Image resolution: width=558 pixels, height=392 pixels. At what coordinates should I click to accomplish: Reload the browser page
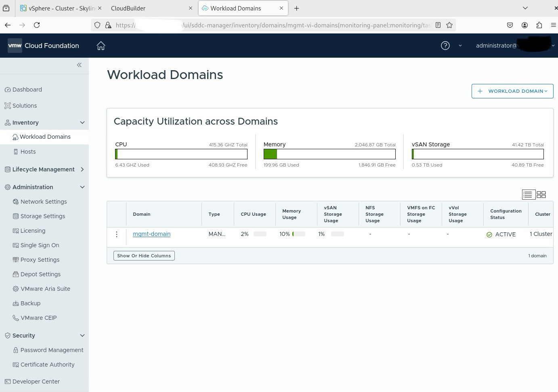tap(37, 25)
